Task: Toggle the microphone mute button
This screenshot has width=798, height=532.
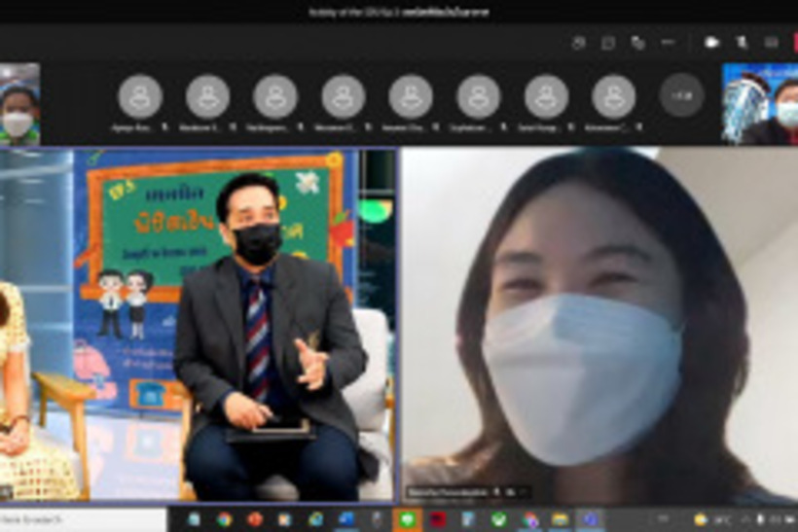Action: (x=742, y=43)
